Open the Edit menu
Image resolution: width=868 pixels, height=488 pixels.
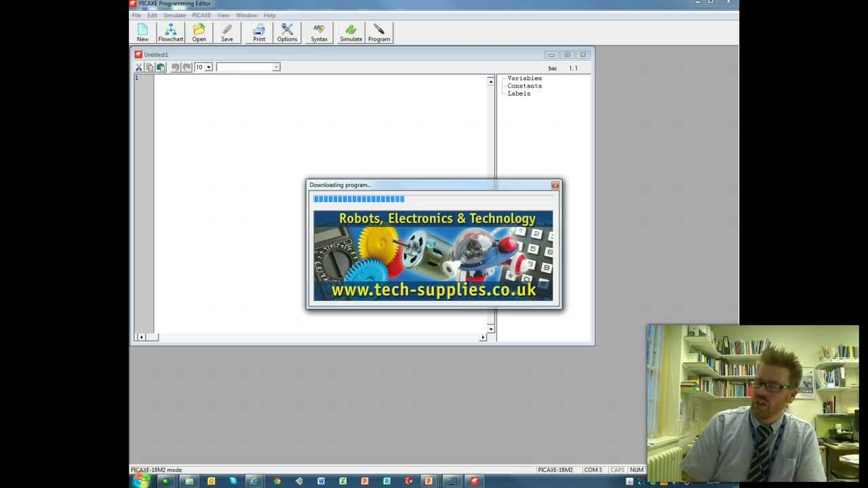coord(152,15)
